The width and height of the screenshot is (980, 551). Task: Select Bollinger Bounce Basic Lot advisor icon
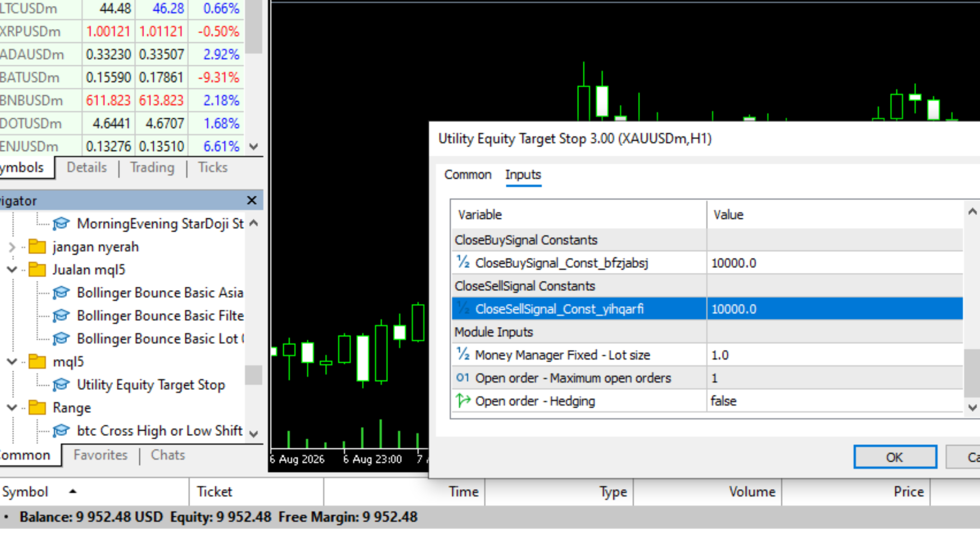coord(61,339)
